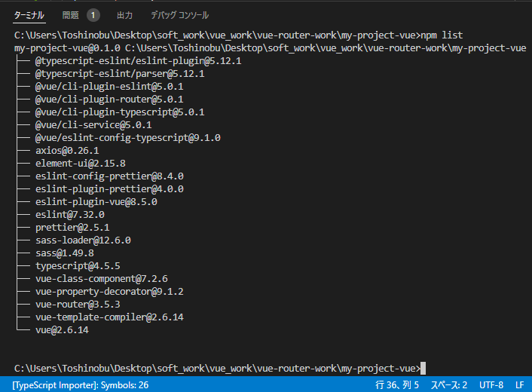Viewport: 532px width, 392px height.
Task: Click the vue-template-compiler@2.6.14 entry
Action: (x=109, y=317)
